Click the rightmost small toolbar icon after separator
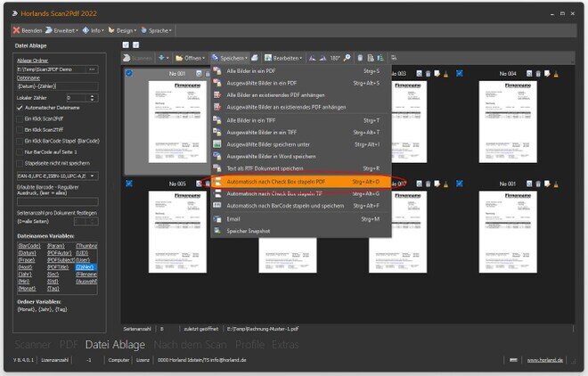The height and width of the screenshot is (376, 588). point(394,58)
